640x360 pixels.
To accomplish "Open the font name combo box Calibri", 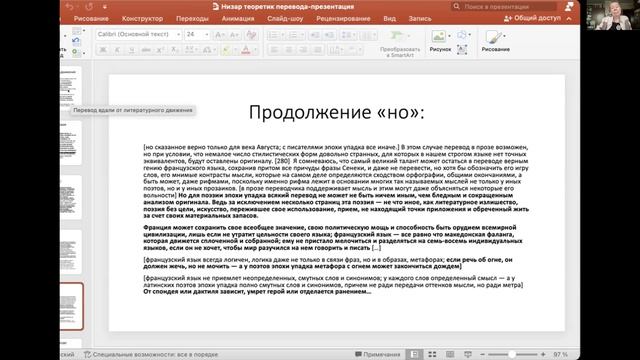I will pyautogui.click(x=138, y=34).
